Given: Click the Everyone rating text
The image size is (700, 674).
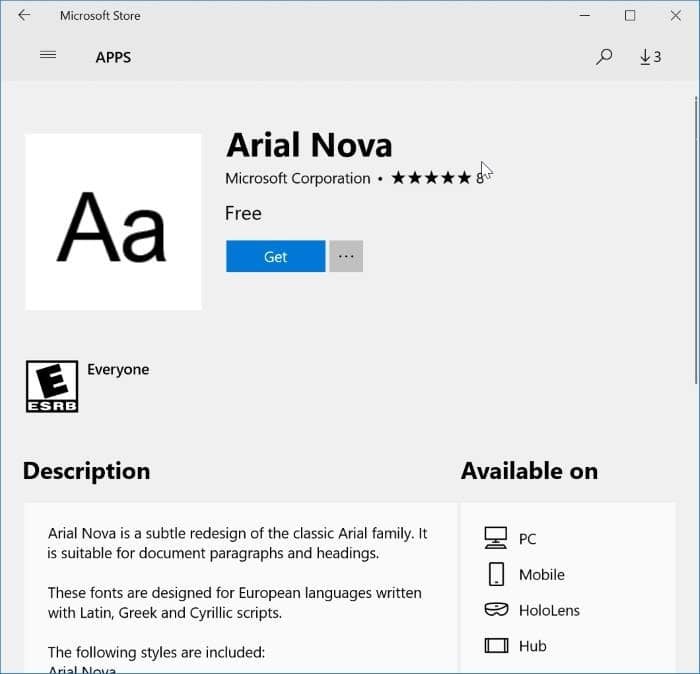Looking at the screenshot, I should (x=118, y=370).
